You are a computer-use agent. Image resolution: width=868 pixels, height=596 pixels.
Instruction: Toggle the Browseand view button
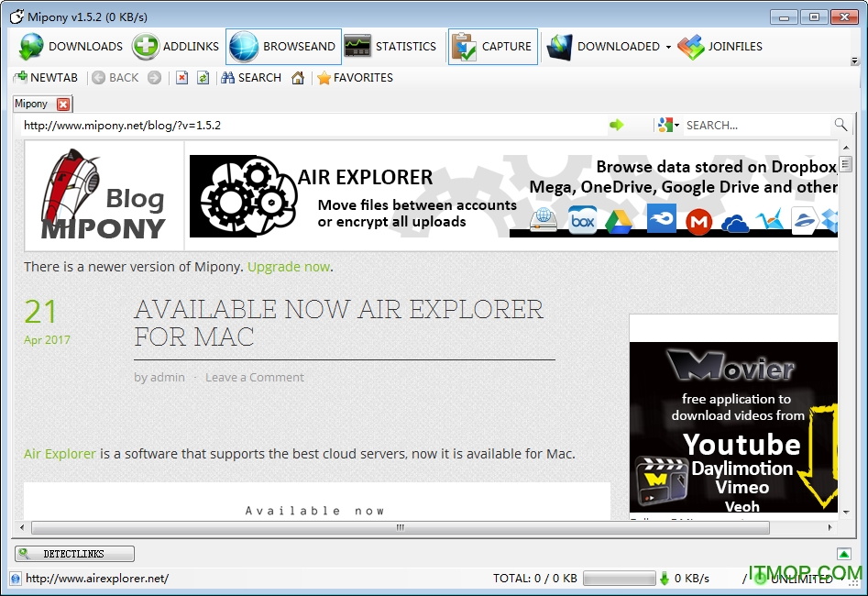tap(283, 47)
